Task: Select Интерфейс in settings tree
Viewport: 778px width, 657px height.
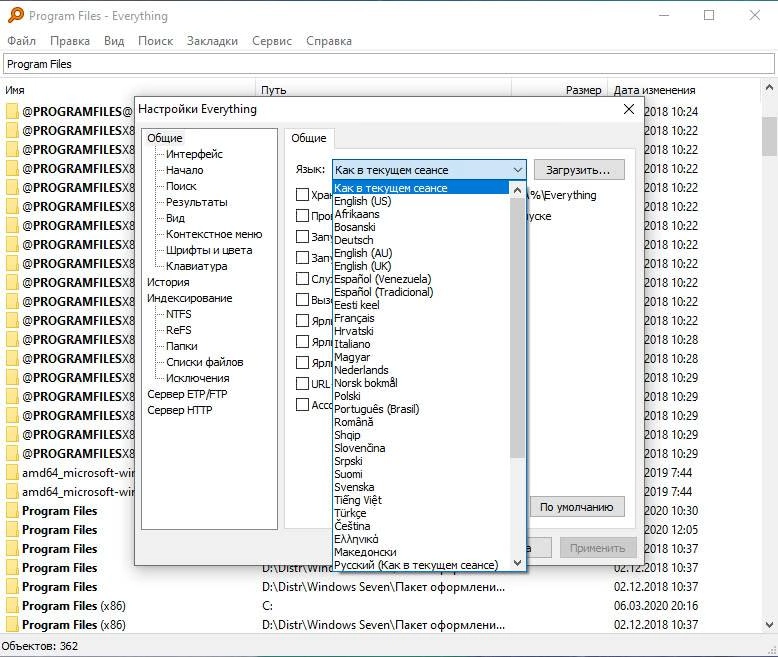Action: pyautogui.click(x=194, y=154)
